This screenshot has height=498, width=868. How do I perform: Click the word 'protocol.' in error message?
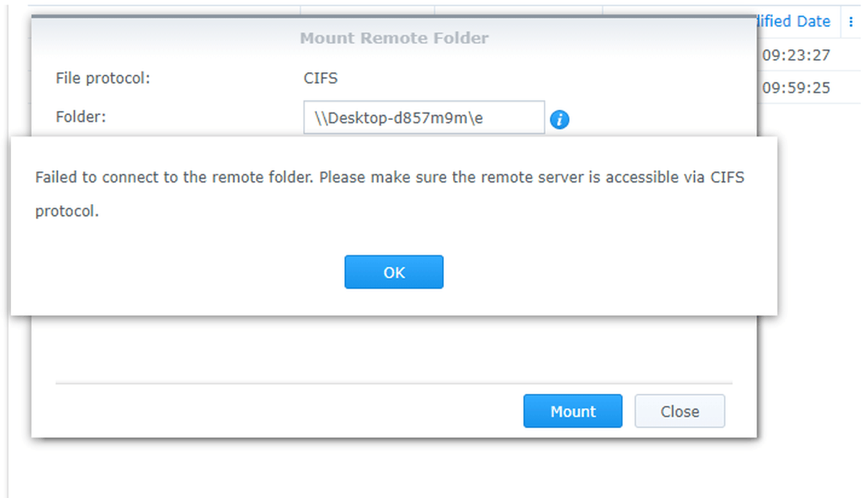pos(67,212)
